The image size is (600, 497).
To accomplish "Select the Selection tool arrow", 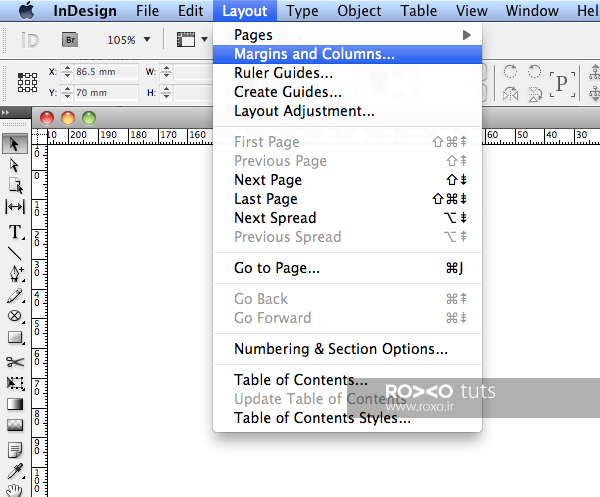I will (x=14, y=144).
